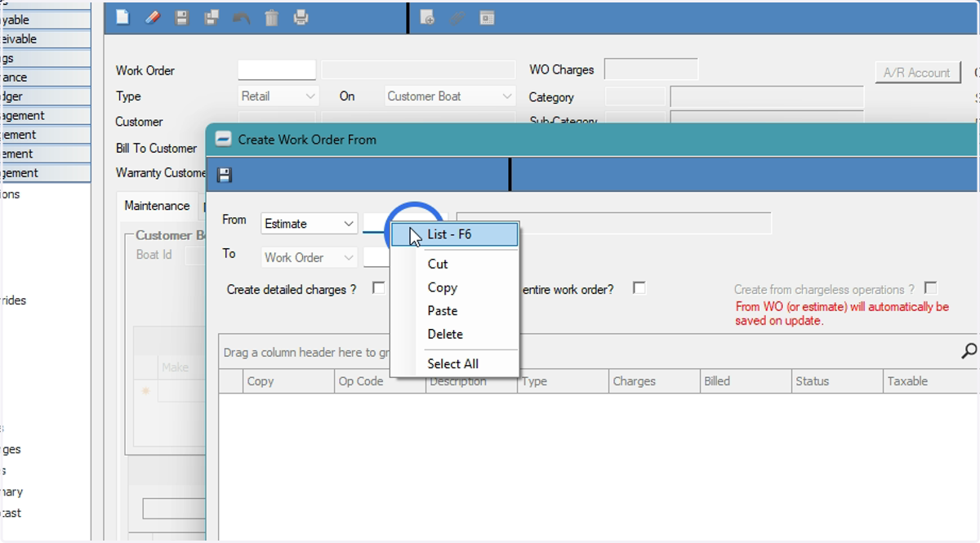Choose List - F6 from context menu
Image resolution: width=980 pixels, height=543 pixels.
(x=455, y=234)
